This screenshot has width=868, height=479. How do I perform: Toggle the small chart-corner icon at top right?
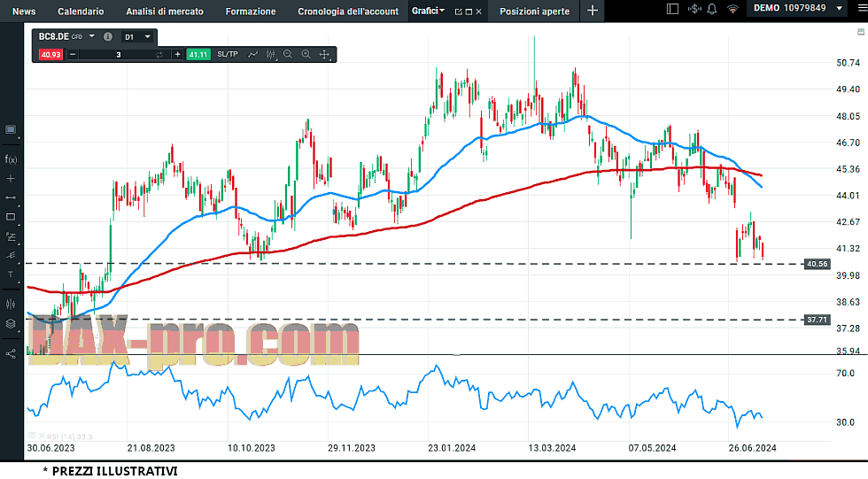(861, 32)
